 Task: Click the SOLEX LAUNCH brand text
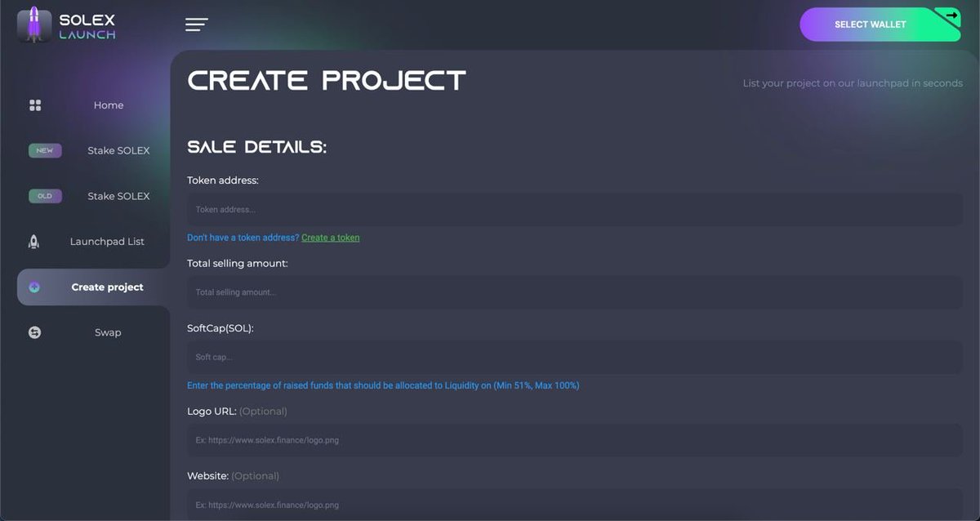click(x=87, y=27)
